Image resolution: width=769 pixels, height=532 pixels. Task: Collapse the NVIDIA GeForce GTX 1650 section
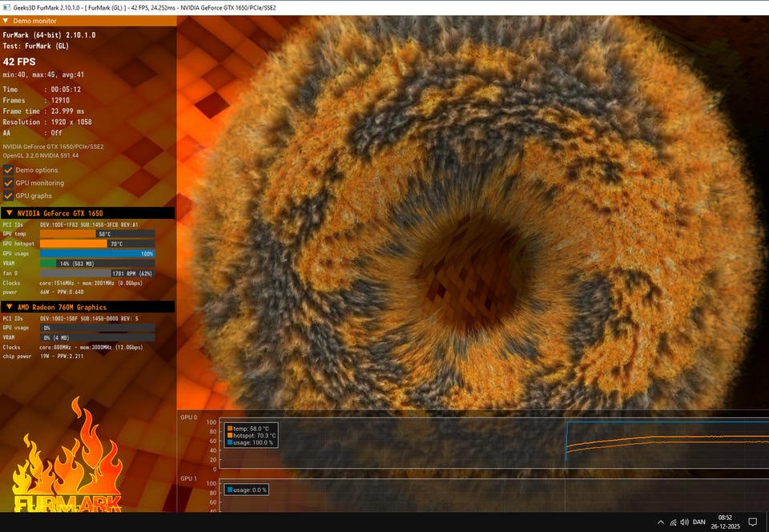pyautogui.click(x=9, y=213)
